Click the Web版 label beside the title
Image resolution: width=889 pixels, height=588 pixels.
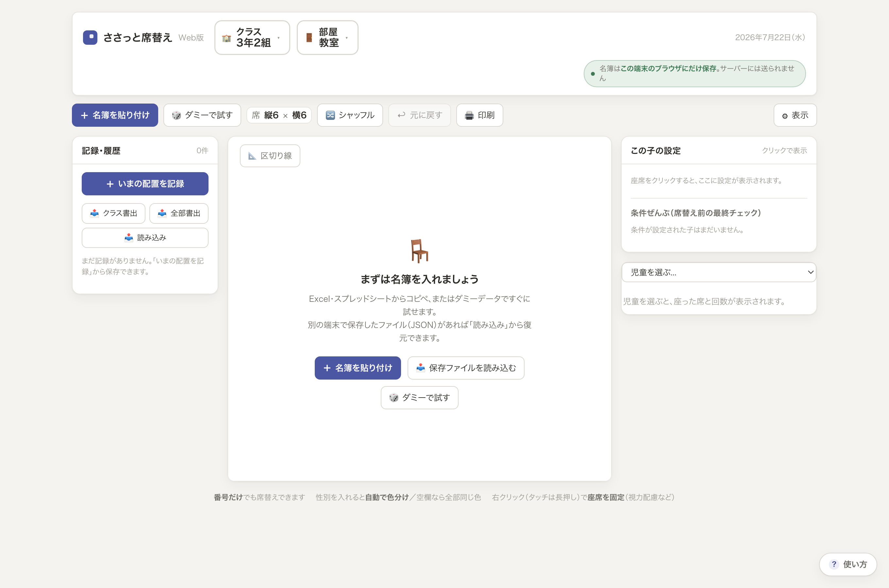(x=191, y=38)
